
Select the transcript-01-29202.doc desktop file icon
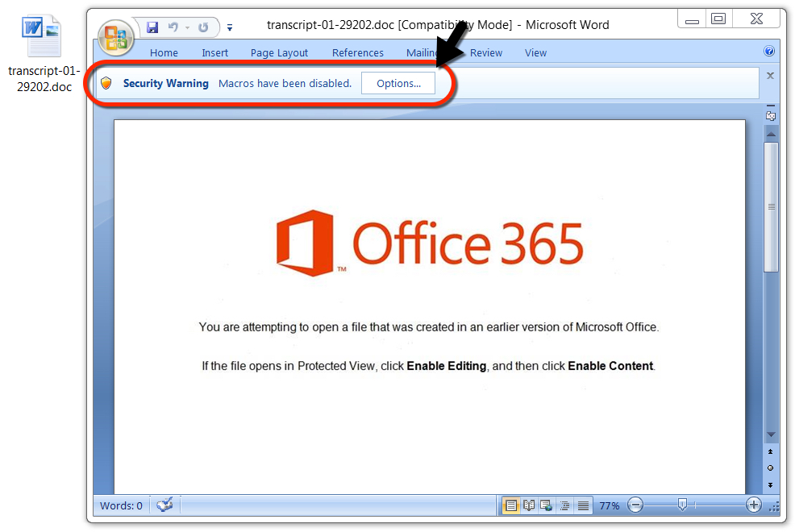[43, 54]
